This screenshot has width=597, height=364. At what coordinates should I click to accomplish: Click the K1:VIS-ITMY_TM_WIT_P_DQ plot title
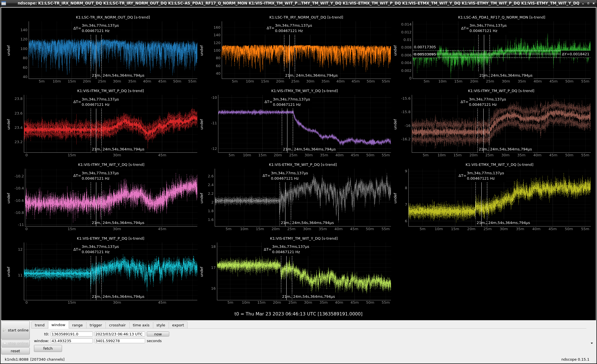click(501, 91)
